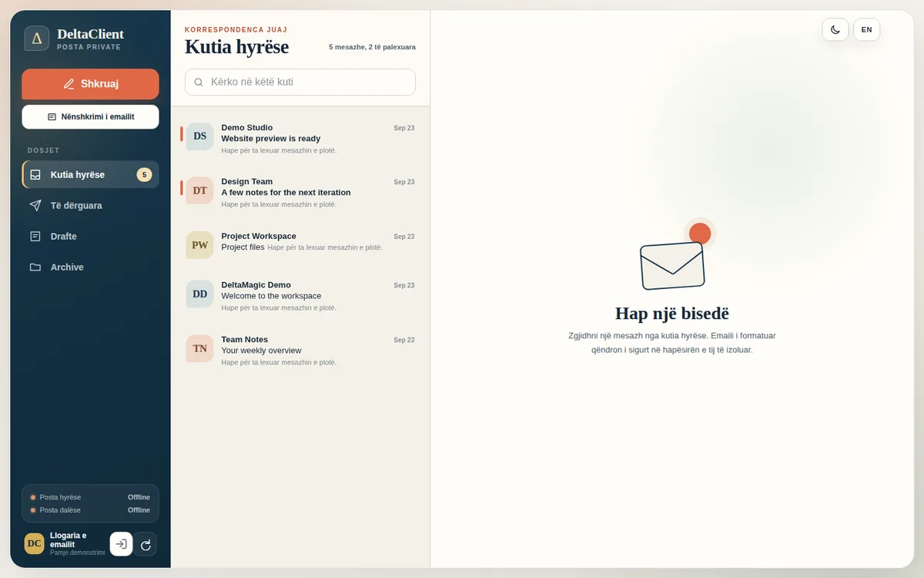Click the inbox unread count badge
924x578 pixels.
click(144, 175)
